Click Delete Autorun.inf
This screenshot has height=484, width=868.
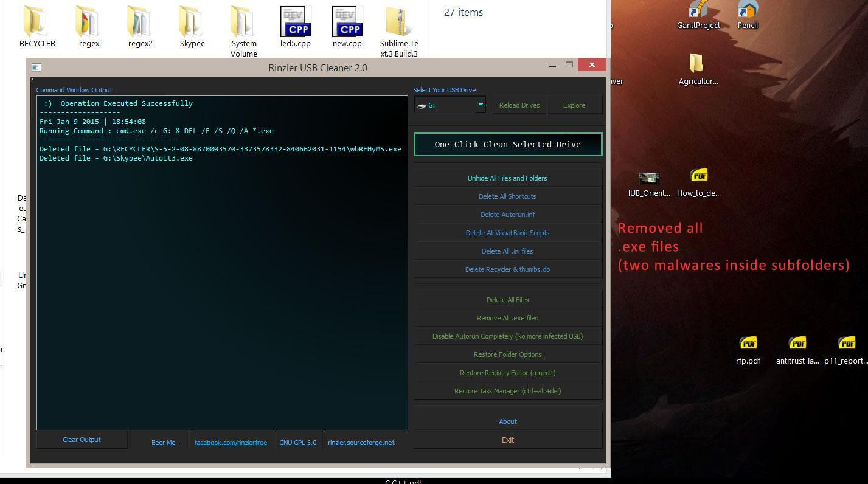(507, 215)
